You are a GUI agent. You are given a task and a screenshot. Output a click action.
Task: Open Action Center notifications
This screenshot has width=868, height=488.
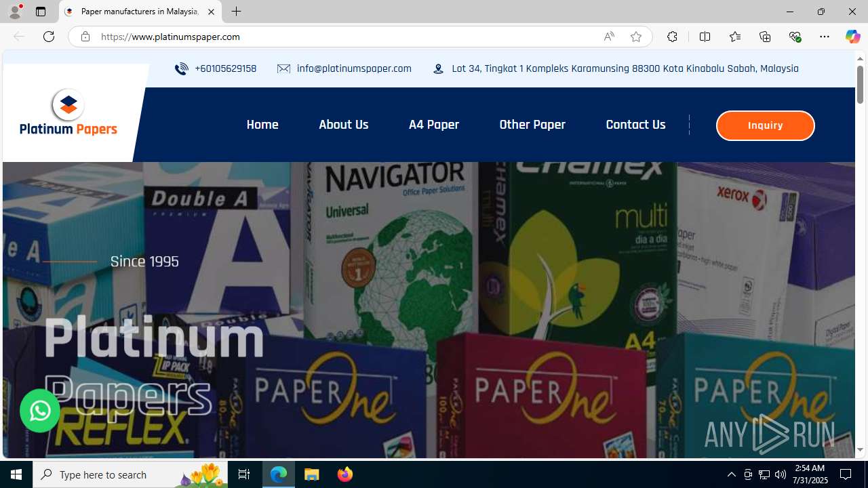pyautogui.click(x=846, y=474)
